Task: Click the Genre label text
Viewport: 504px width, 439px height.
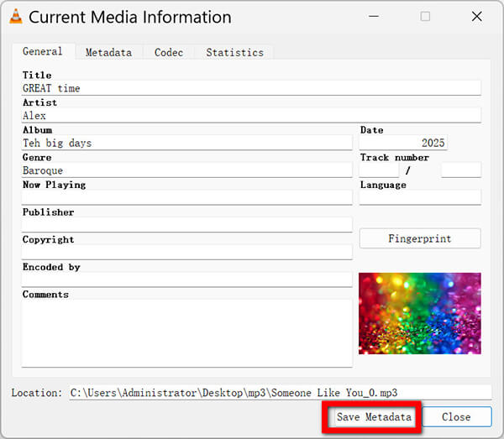Action: (x=37, y=157)
